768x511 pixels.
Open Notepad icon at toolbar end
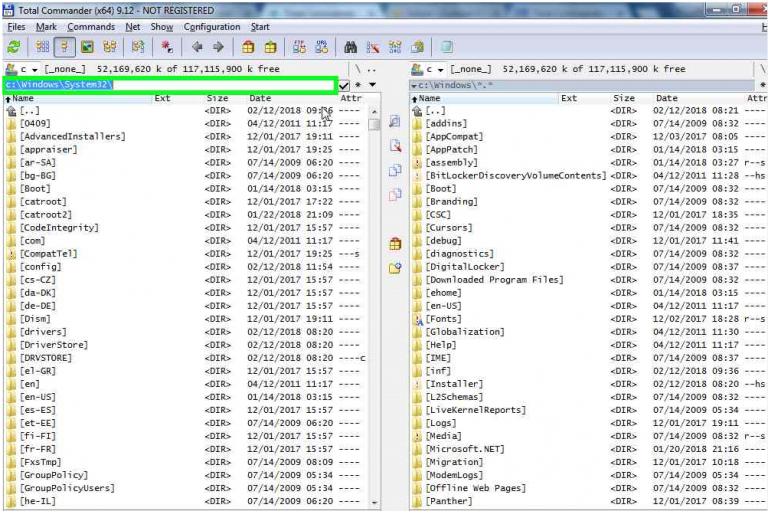coord(446,47)
